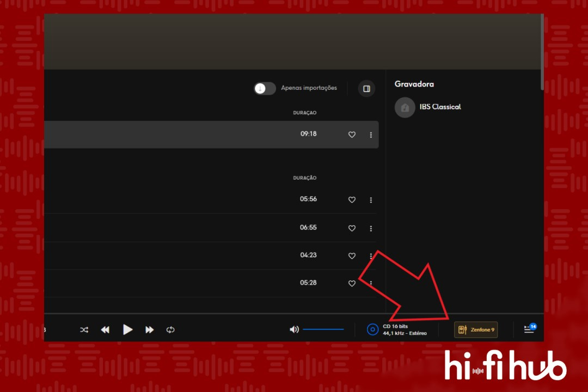Mute audio with the speaker icon

click(294, 329)
